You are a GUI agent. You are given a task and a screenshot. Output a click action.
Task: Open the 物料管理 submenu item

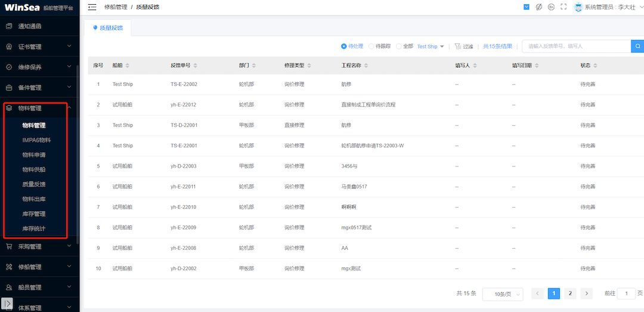coord(33,125)
